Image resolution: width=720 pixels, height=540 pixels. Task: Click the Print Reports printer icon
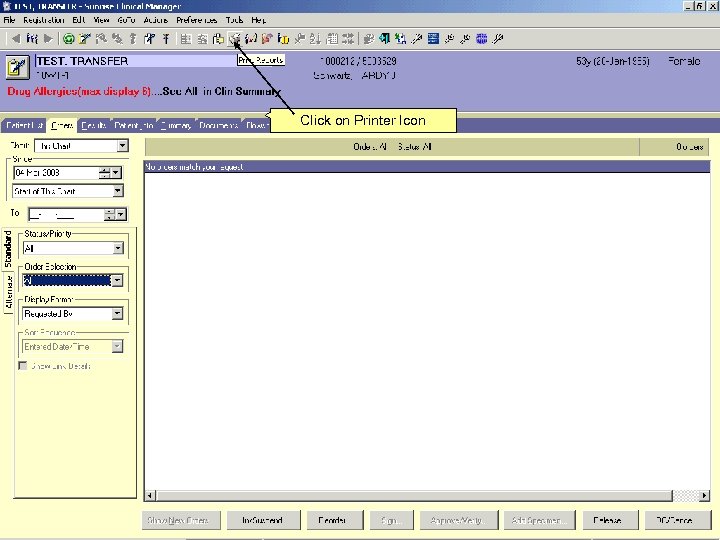(235, 39)
